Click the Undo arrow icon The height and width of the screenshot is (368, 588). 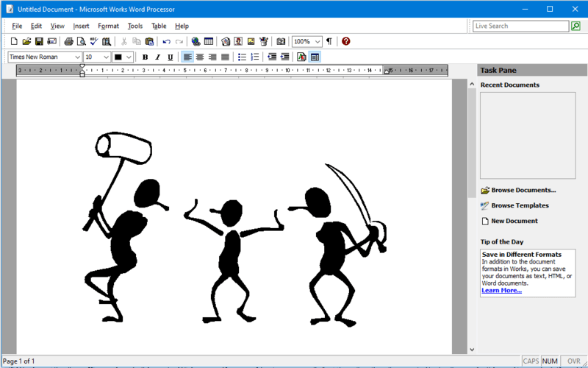[x=166, y=42]
